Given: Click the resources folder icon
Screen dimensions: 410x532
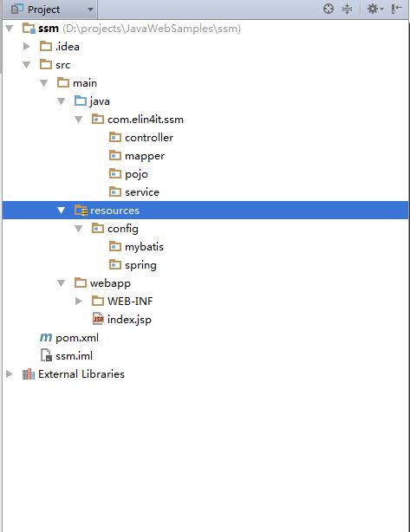Looking at the screenshot, I should click(81, 211).
